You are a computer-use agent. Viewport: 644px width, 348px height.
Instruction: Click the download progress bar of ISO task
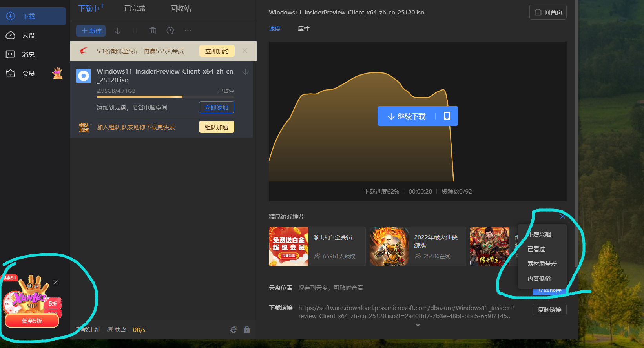(x=165, y=96)
